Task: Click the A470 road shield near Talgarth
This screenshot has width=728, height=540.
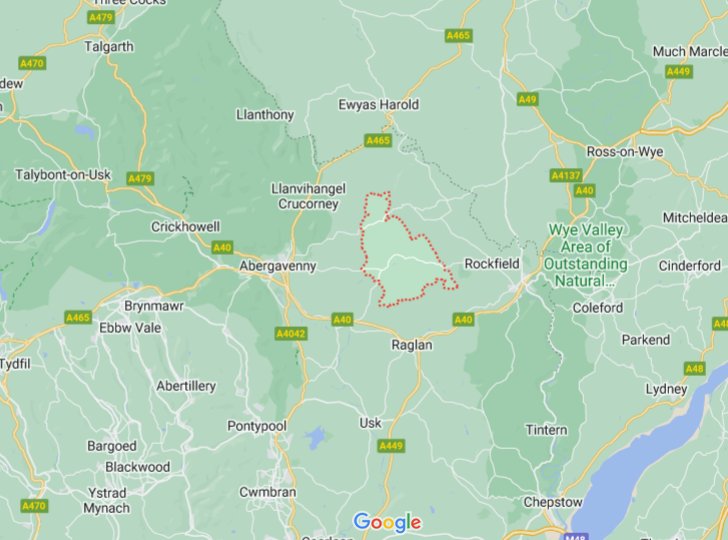Action: coord(32,63)
